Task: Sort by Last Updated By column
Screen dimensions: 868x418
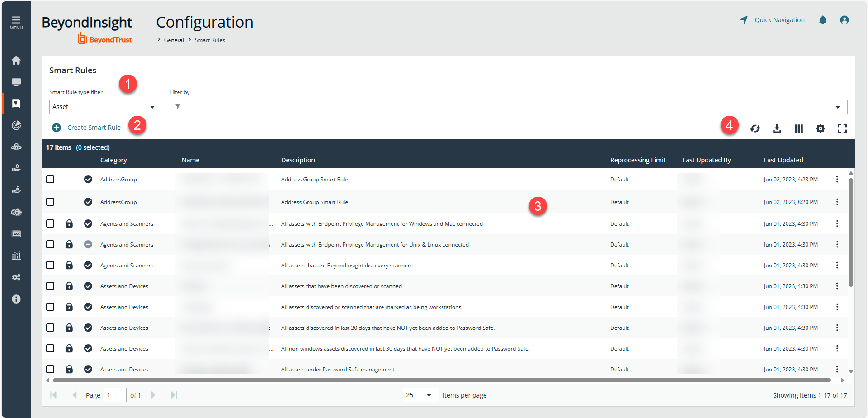Action: coord(707,160)
